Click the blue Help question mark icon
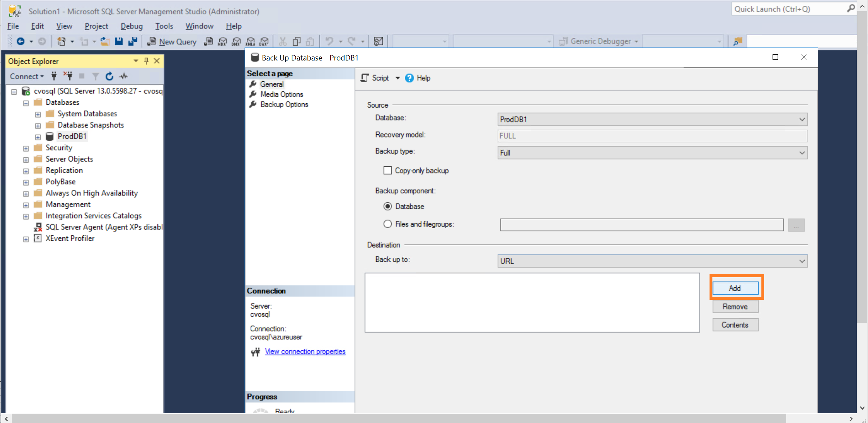 pyautogui.click(x=409, y=78)
